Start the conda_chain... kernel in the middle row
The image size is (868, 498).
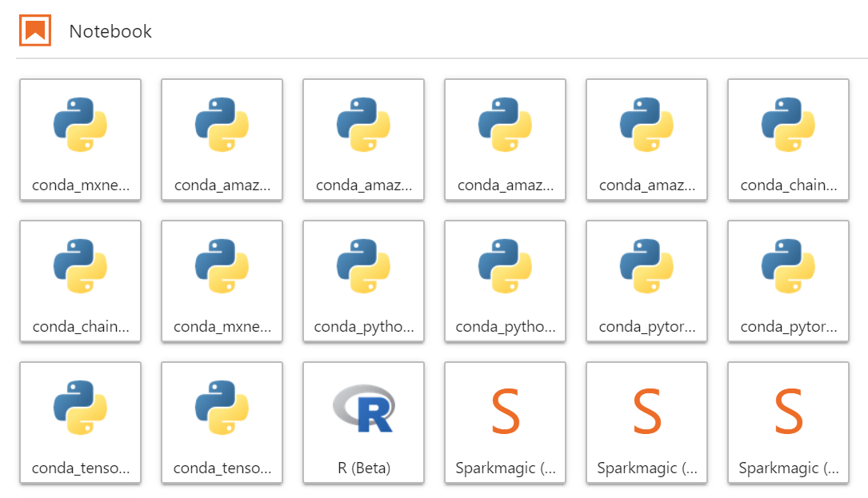pyautogui.click(x=80, y=281)
